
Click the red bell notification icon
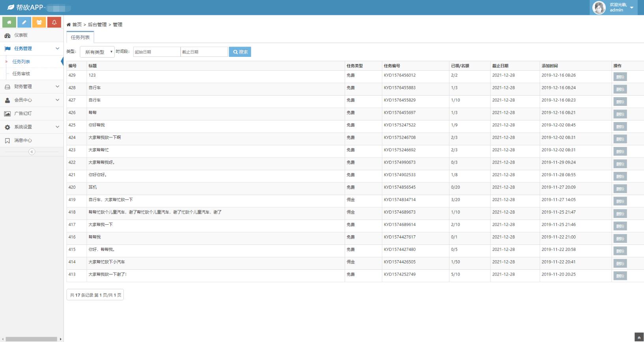(x=54, y=22)
